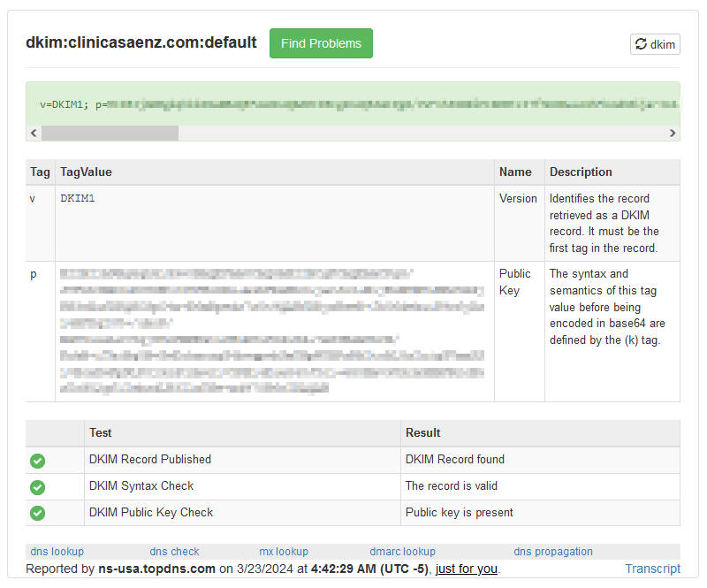This screenshot has height=588, width=707.
Task: Open the Transcript link
Action: [652, 569]
